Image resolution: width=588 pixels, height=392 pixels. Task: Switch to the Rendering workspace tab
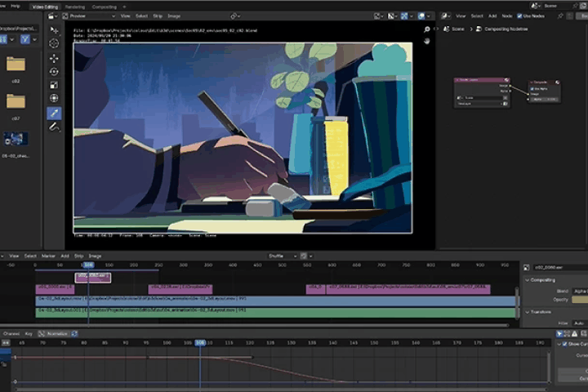click(x=74, y=7)
